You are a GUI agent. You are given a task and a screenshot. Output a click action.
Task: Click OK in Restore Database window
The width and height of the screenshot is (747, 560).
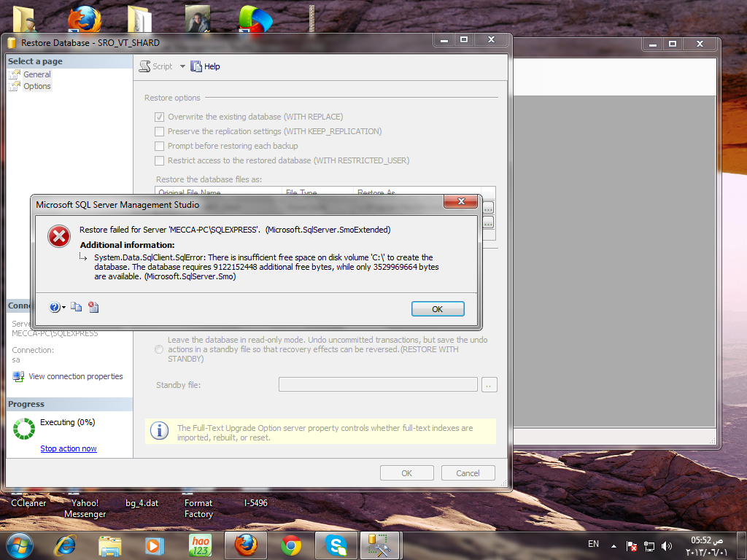(407, 473)
